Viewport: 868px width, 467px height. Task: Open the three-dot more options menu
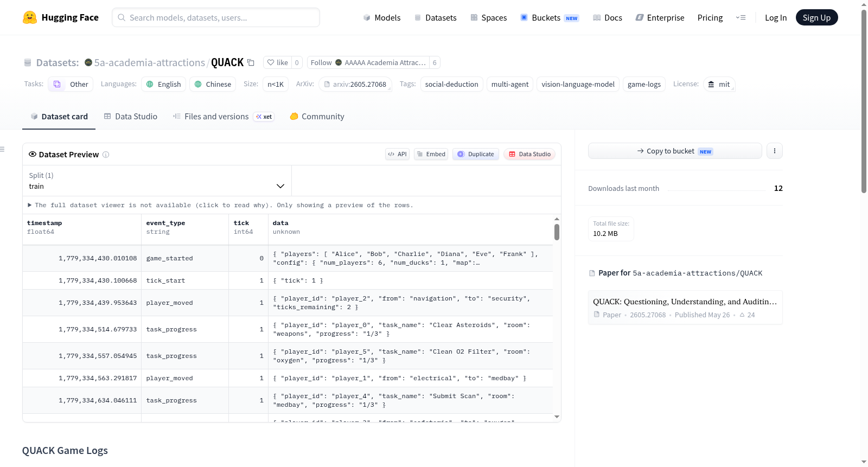pyautogui.click(x=775, y=151)
